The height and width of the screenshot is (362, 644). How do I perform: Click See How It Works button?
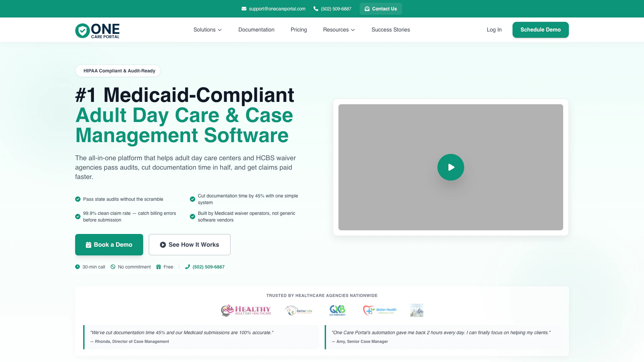coord(190,245)
